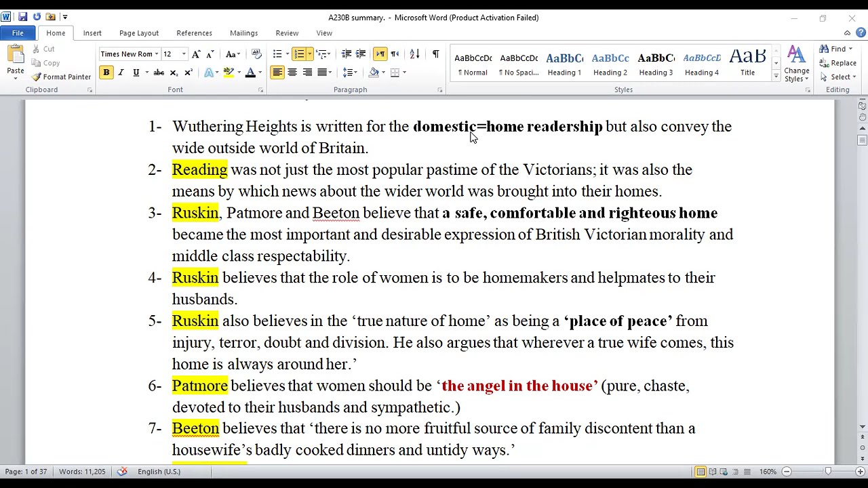Toggle Underline formatting button
Viewport: 868px width, 488px height.
point(136,73)
